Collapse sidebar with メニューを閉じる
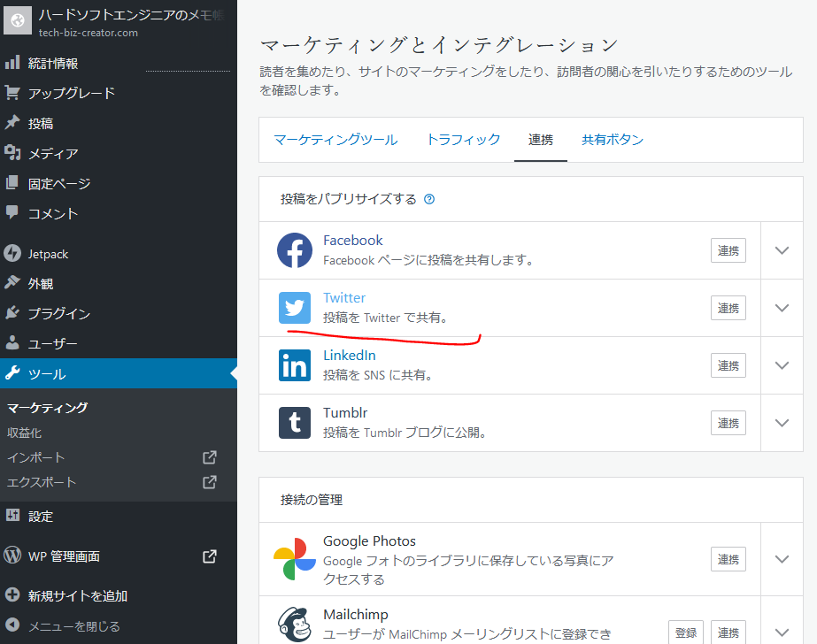 pyautogui.click(x=73, y=626)
